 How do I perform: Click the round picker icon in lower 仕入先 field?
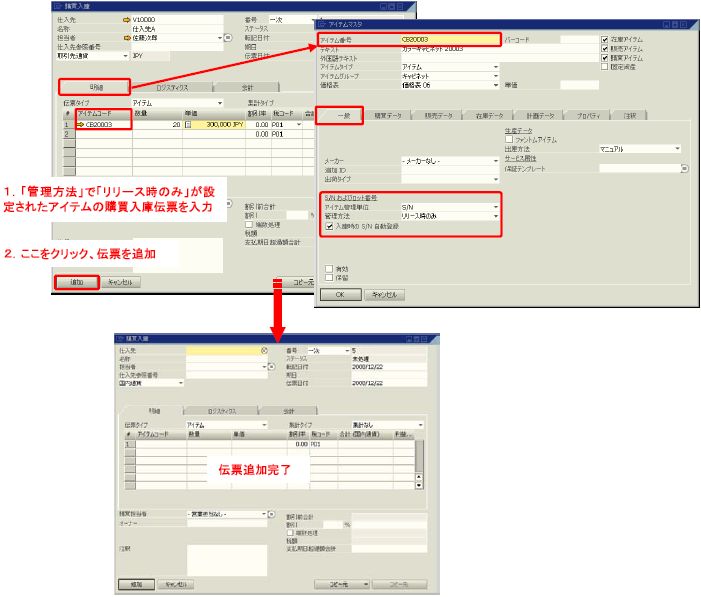pos(264,351)
